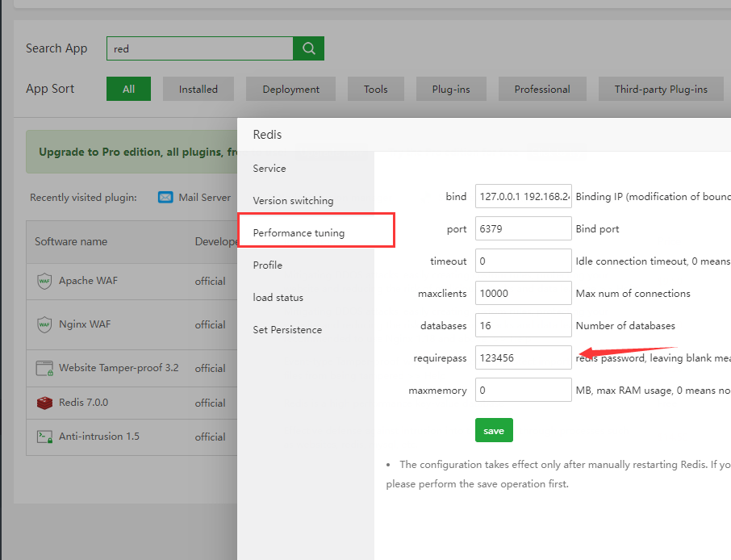Image resolution: width=731 pixels, height=560 pixels.
Task: Select the All app sort filter
Action: 128,90
